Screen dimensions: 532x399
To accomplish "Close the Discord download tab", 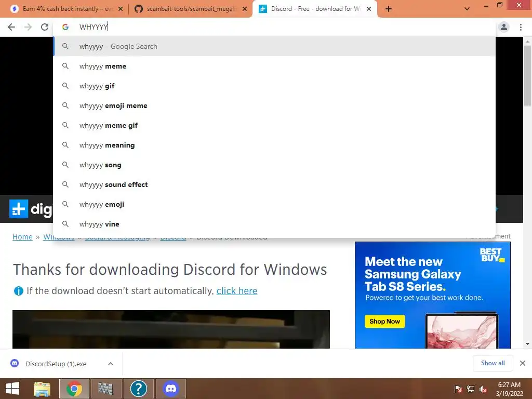I will (x=369, y=9).
